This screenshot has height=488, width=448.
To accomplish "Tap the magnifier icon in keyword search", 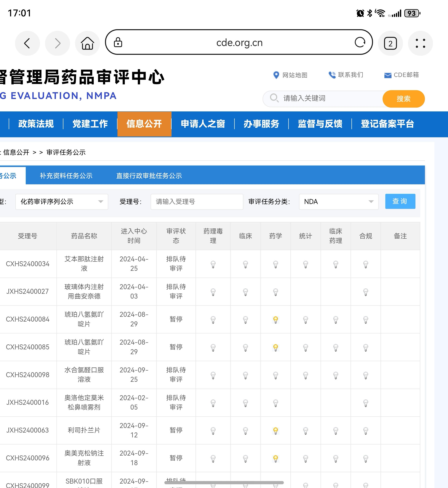I will click(274, 98).
